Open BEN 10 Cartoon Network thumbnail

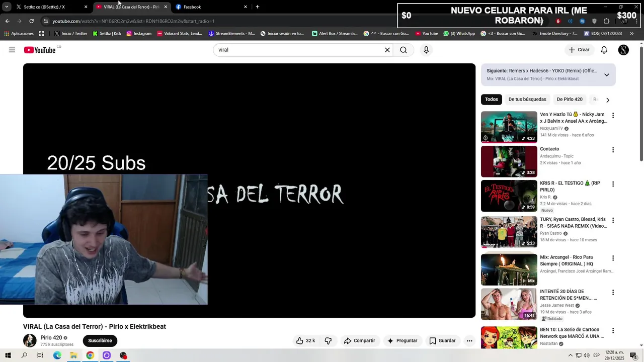coord(509,337)
